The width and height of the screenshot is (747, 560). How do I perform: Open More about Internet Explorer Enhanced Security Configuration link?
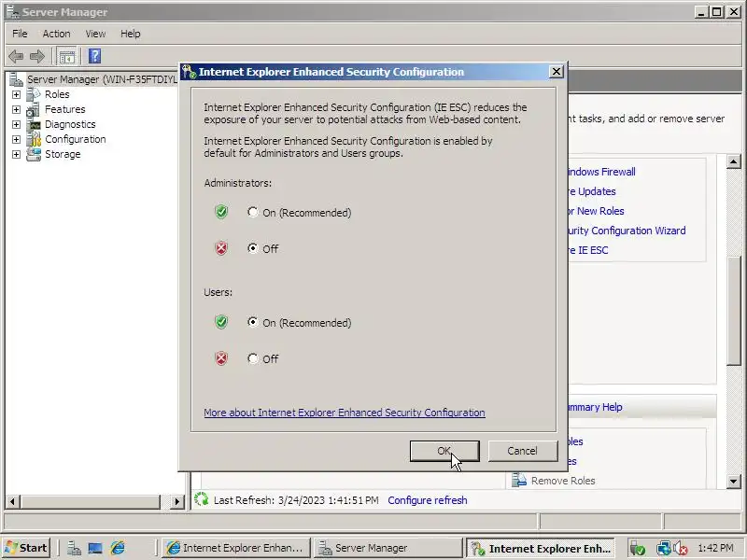click(345, 413)
